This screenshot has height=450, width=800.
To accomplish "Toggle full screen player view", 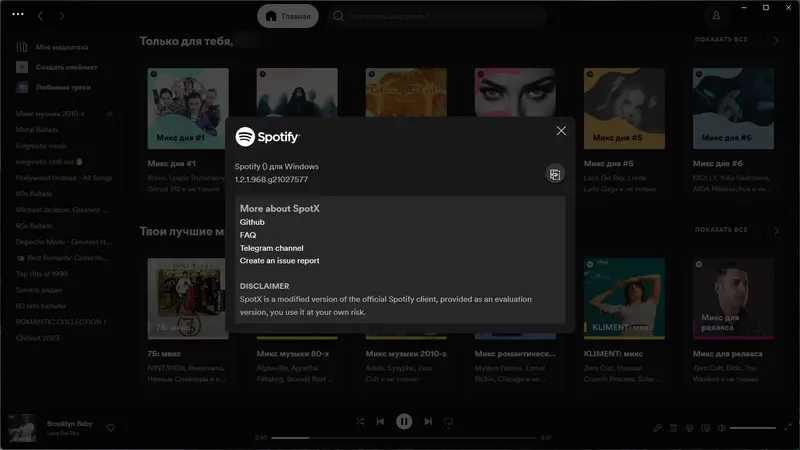I will [x=788, y=427].
